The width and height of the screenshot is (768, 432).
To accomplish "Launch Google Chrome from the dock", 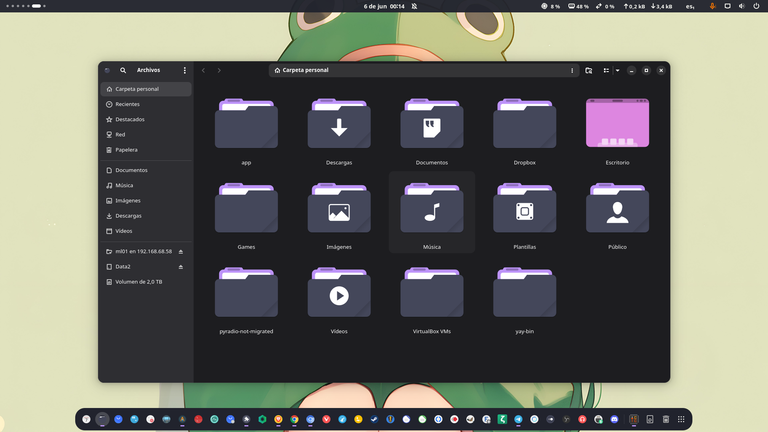I will click(x=294, y=419).
